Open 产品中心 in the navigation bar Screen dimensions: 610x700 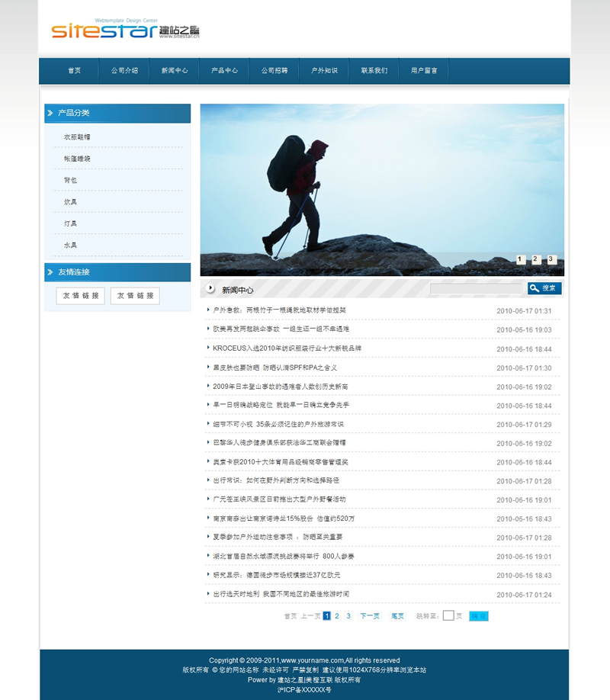click(224, 71)
